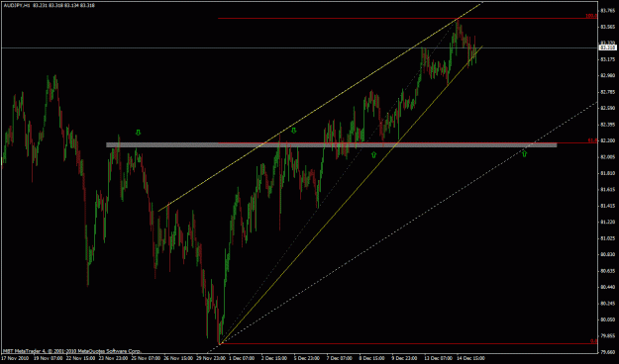Click the 82.785 price scale label
Image resolution: width=619 pixels, height=364 pixels.
pyautogui.click(x=608, y=92)
